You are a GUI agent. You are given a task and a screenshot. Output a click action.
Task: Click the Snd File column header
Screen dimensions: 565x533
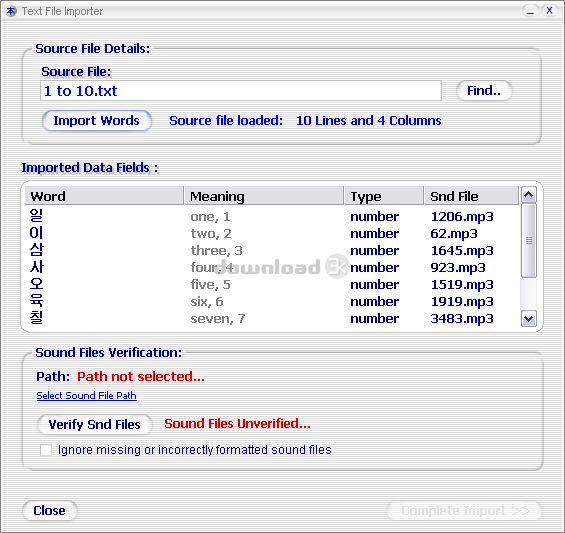coord(472,196)
